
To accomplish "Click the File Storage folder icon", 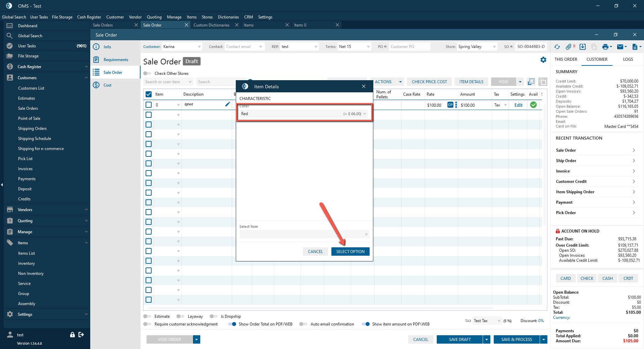I will click(x=10, y=56).
